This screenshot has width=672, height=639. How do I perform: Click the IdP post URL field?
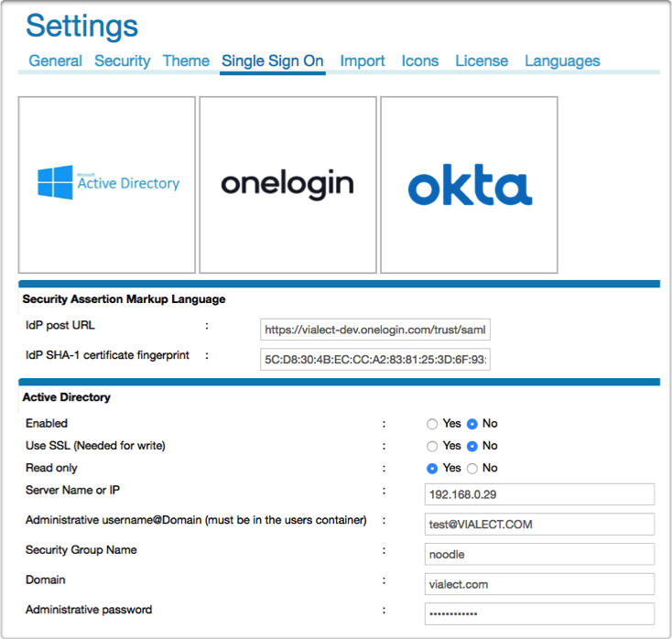point(375,330)
